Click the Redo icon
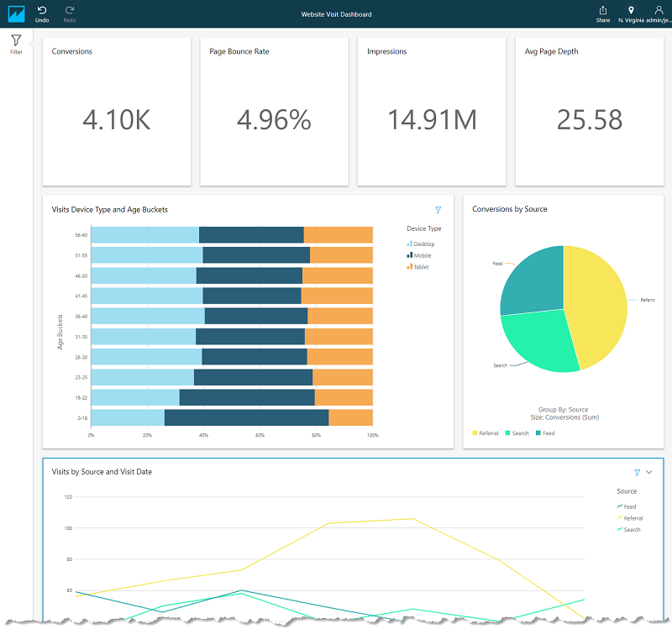Viewport: 672px width, 629px height. [70, 13]
